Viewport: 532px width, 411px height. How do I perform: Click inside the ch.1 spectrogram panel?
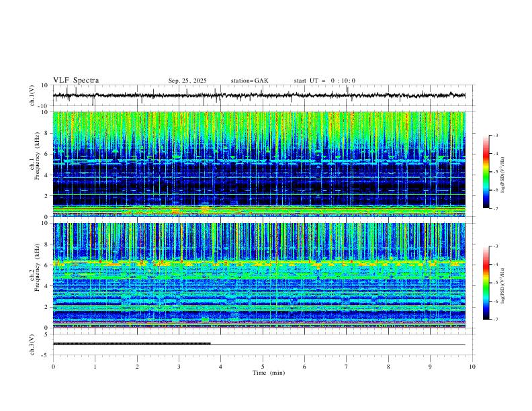(259, 164)
